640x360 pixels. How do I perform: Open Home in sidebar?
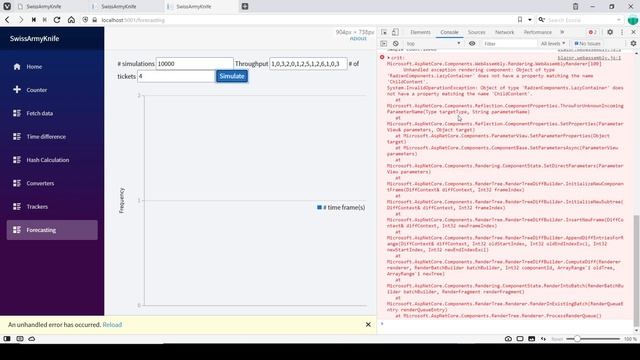tap(52, 67)
